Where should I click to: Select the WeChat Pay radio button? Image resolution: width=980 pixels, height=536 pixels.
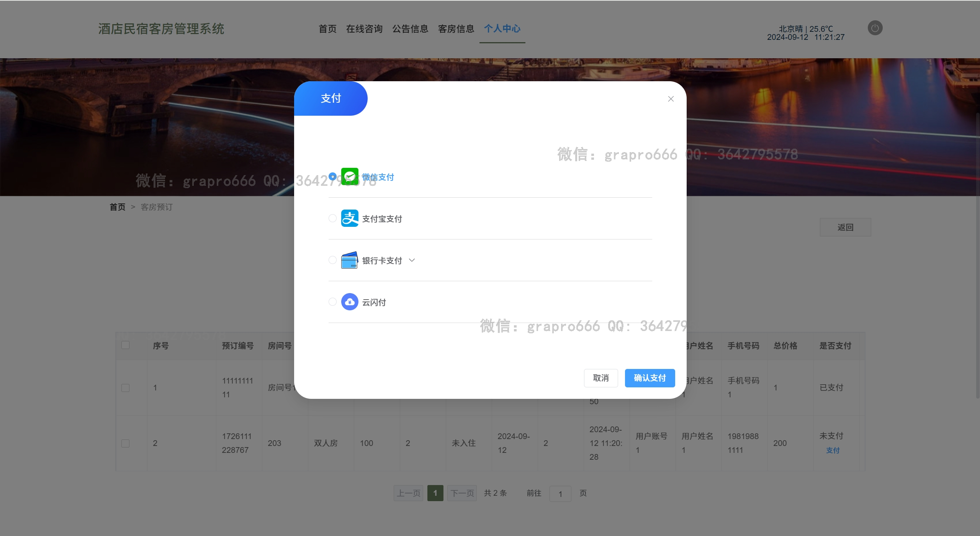pyautogui.click(x=332, y=177)
